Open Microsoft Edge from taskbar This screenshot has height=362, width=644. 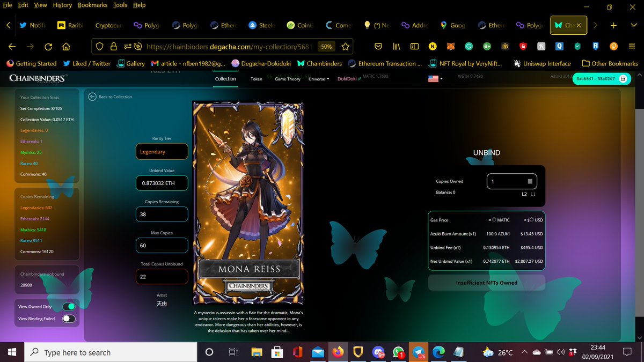click(x=439, y=352)
